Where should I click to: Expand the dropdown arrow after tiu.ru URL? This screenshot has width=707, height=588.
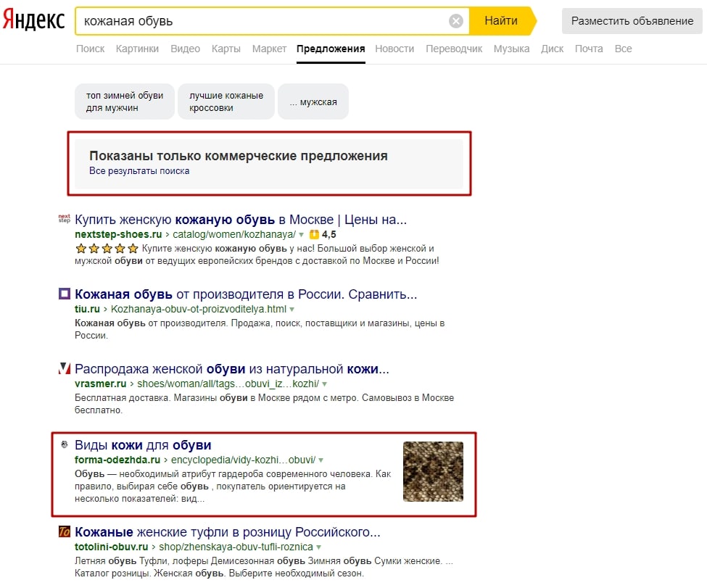click(x=292, y=310)
